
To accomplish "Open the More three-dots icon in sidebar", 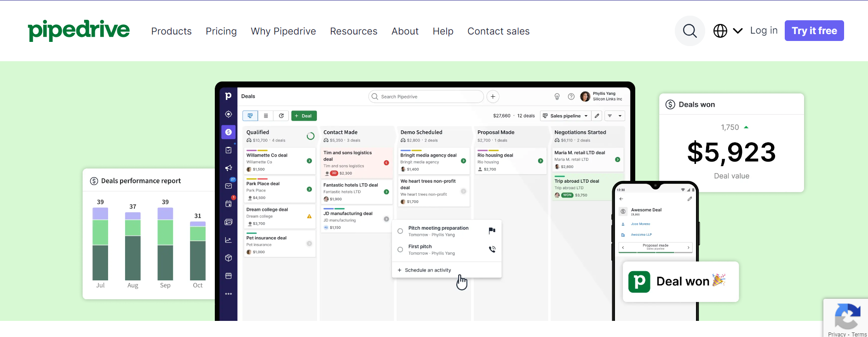I will pos(228,294).
